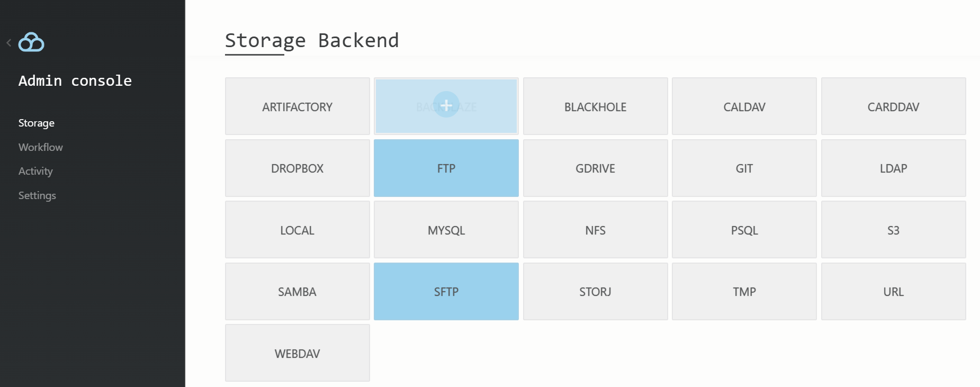Click the plus icon on Backblaze tile
980x387 pixels.
click(446, 105)
